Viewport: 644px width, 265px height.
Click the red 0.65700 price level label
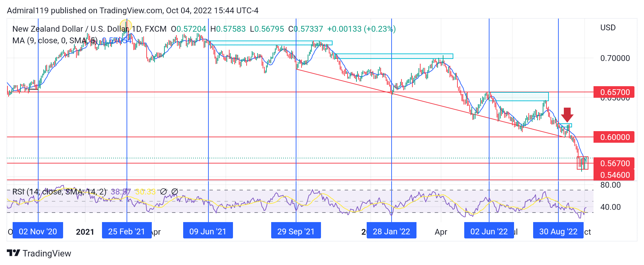614,92
